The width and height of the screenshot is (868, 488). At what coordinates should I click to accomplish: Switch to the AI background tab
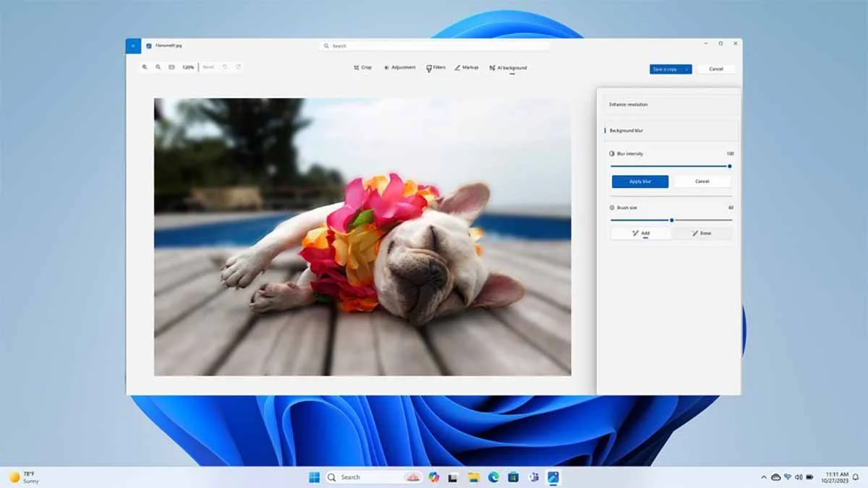(x=508, y=67)
